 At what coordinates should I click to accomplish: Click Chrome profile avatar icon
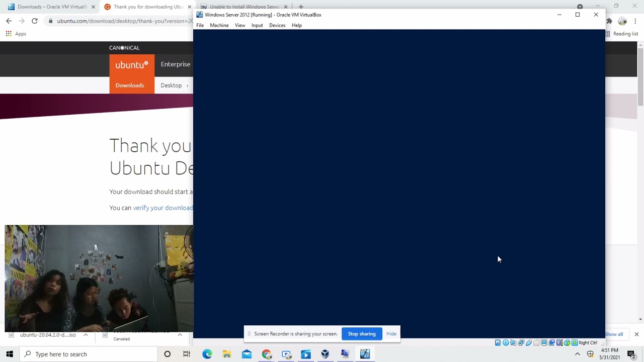coord(622,21)
